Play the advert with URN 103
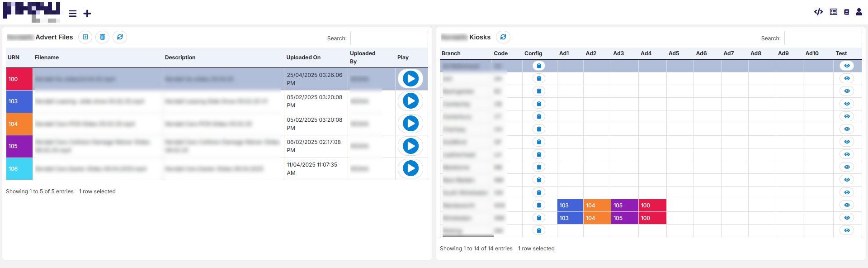The height and width of the screenshot is (268, 868). [x=410, y=101]
